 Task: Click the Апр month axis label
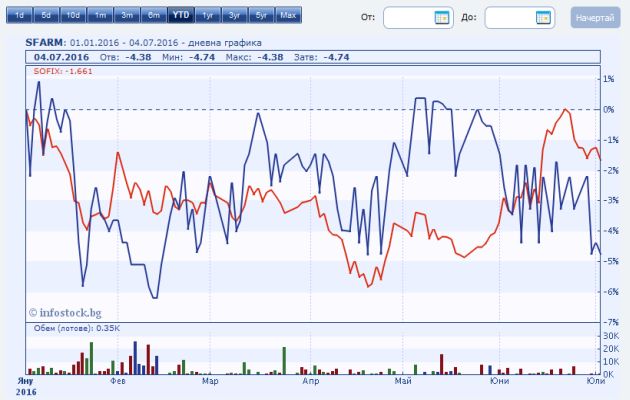311,380
